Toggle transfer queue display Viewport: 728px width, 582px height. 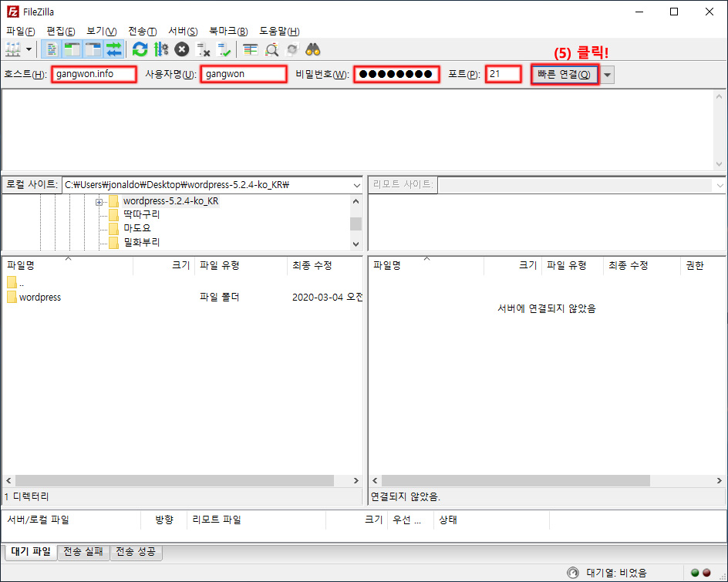pyautogui.click(x=114, y=49)
